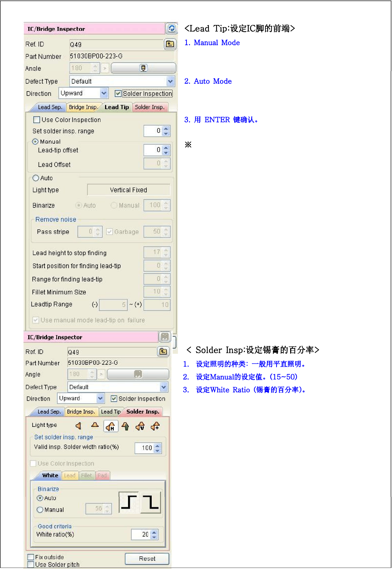392x569 pixels.
Task: Click the disabled Lead Offset spinner field
Action: (x=157, y=163)
